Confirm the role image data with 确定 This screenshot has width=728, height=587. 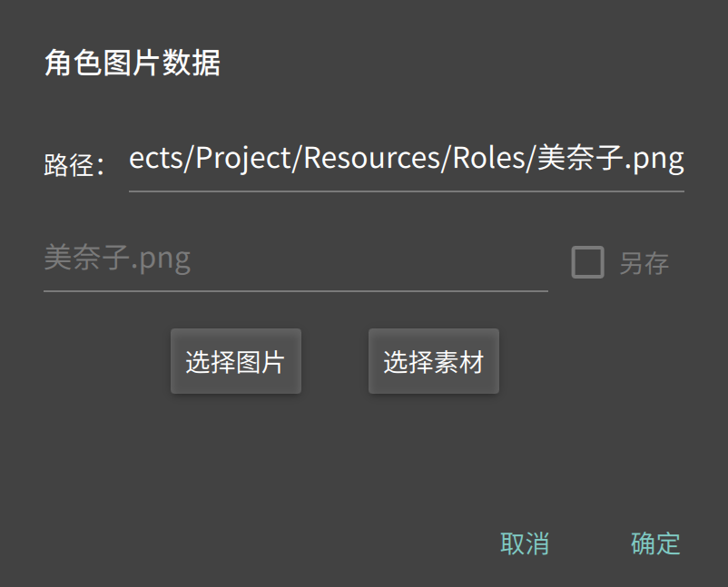click(654, 543)
